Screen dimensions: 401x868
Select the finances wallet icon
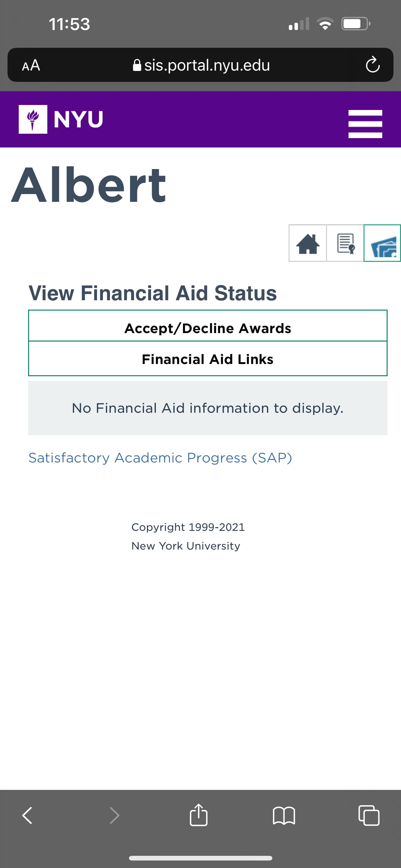pos(383,243)
